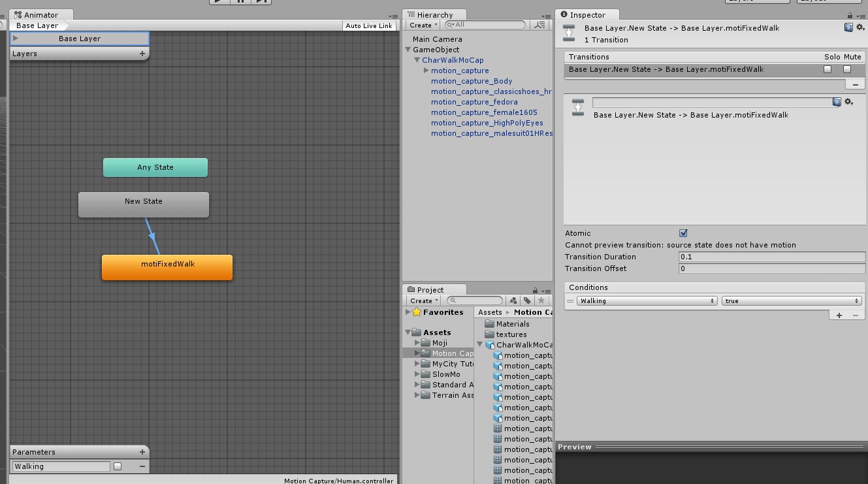The image size is (868, 484).
Task: Click the Auto Live Link button
Action: coord(369,25)
